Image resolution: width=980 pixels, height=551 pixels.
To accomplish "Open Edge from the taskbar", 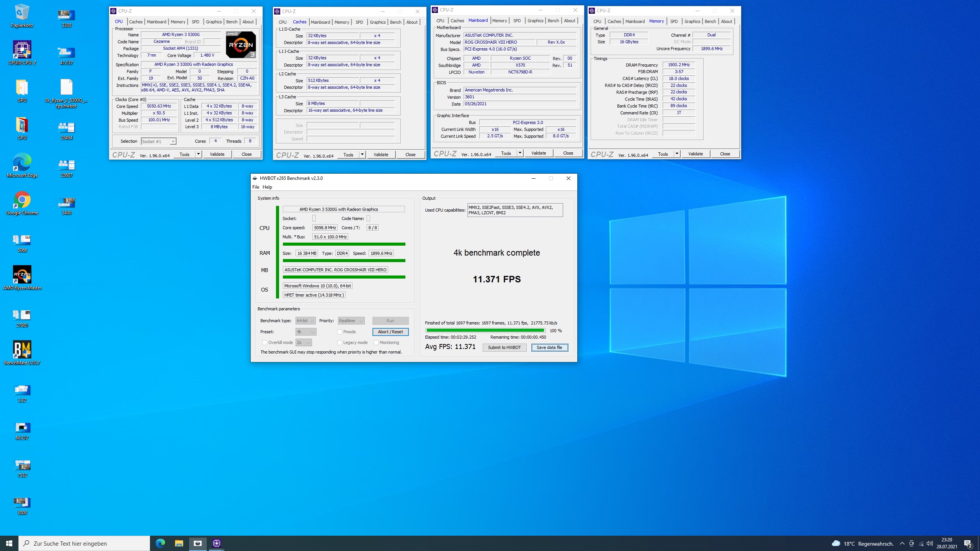I will coord(160,543).
